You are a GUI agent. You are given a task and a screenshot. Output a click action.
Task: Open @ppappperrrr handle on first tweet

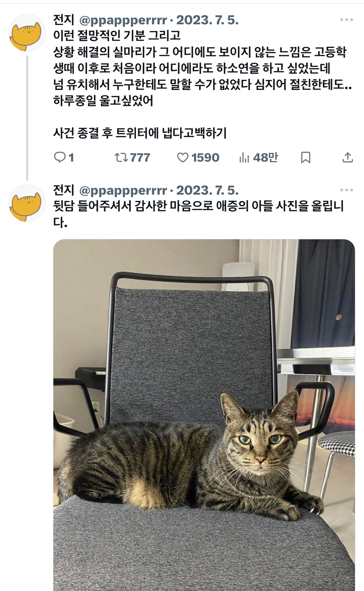point(123,20)
